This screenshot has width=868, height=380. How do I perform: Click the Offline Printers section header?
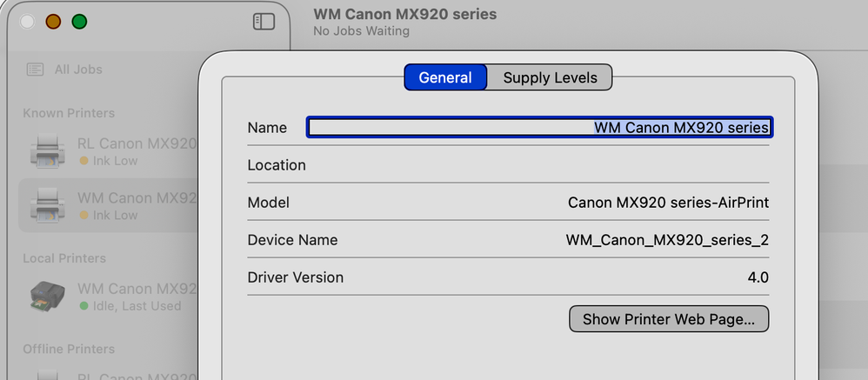(x=69, y=349)
